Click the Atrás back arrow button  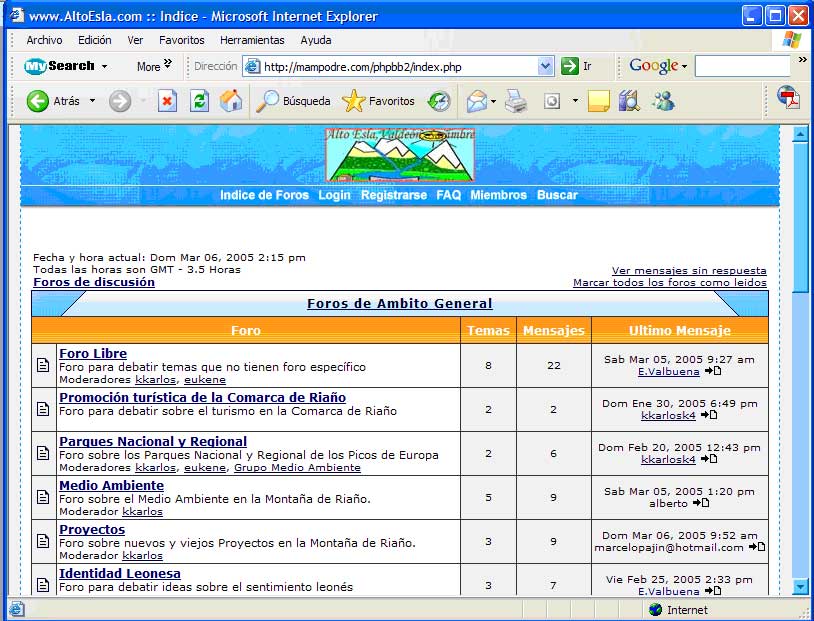52,101
